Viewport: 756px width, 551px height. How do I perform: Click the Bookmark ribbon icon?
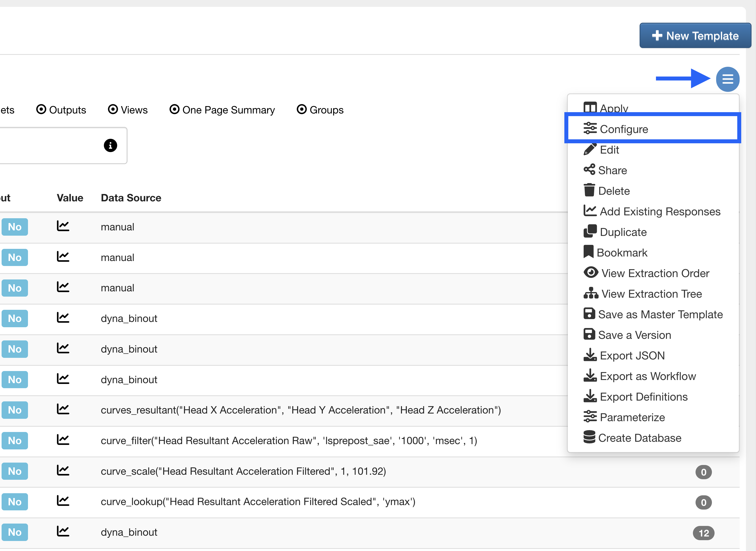pos(588,252)
